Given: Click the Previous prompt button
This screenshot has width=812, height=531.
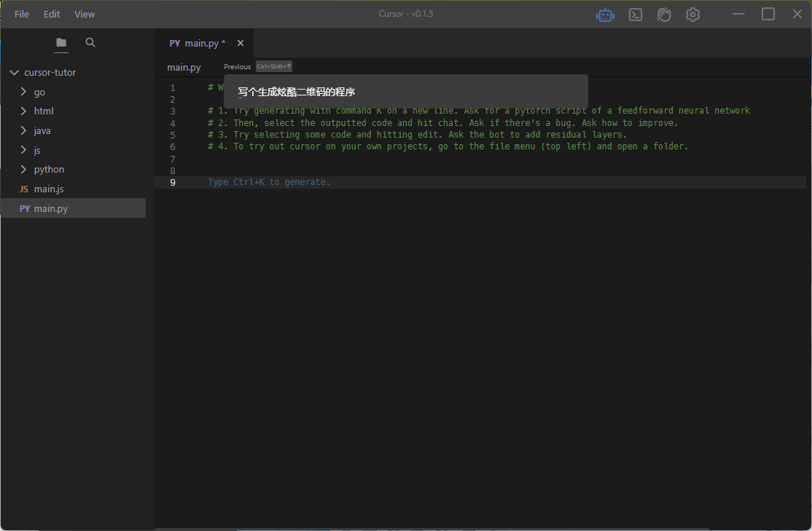Looking at the screenshot, I should pos(237,67).
